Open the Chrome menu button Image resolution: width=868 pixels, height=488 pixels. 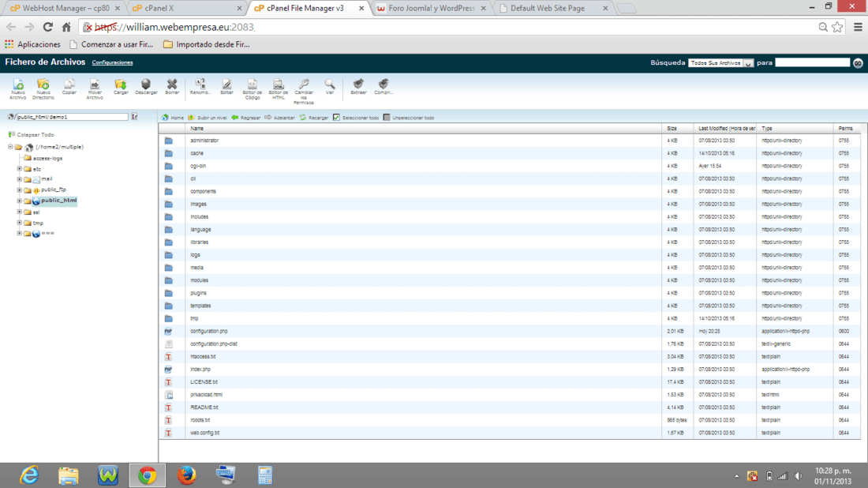[858, 27]
